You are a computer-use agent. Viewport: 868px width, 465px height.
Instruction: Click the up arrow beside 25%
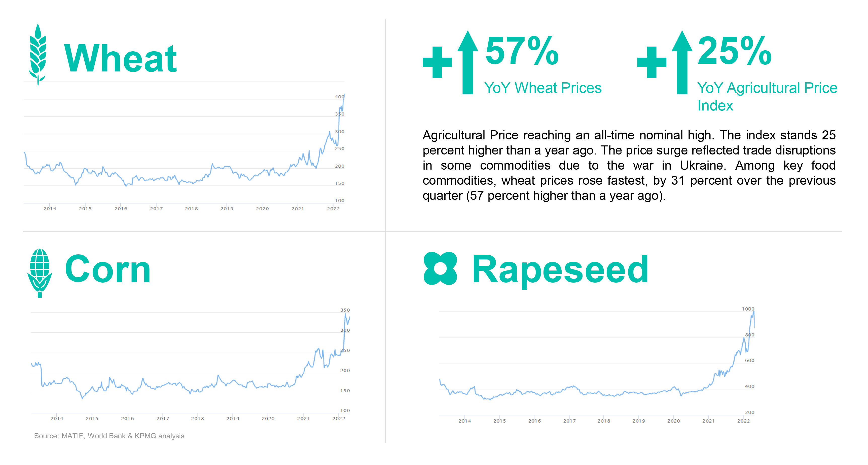pyautogui.click(x=682, y=62)
